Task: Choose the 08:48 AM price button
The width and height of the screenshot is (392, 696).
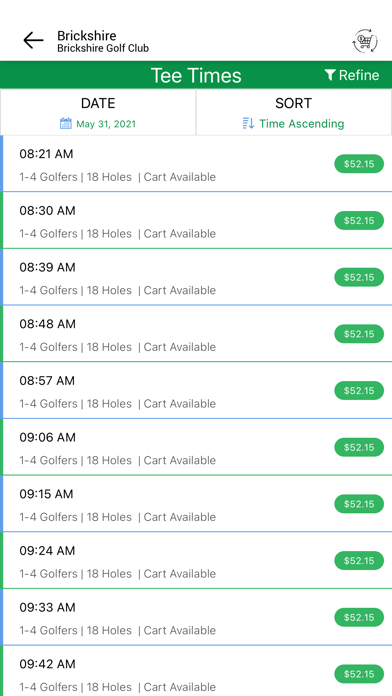Action: (x=359, y=334)
